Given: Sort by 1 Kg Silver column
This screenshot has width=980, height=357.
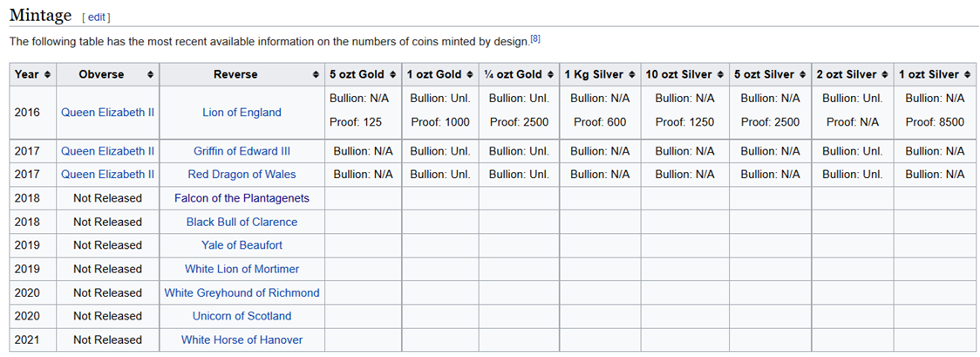Looking at the screenshot, I should tap(632, 75).
